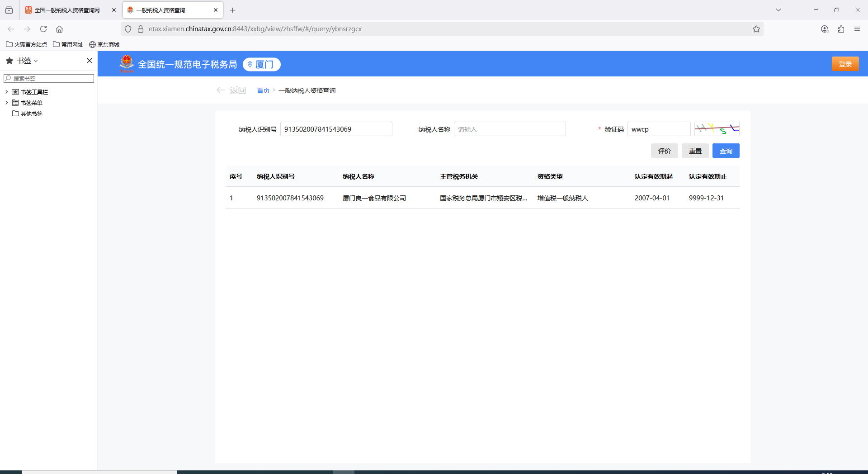
Task: Reload the current page
Action: click(x=43, y=29)
